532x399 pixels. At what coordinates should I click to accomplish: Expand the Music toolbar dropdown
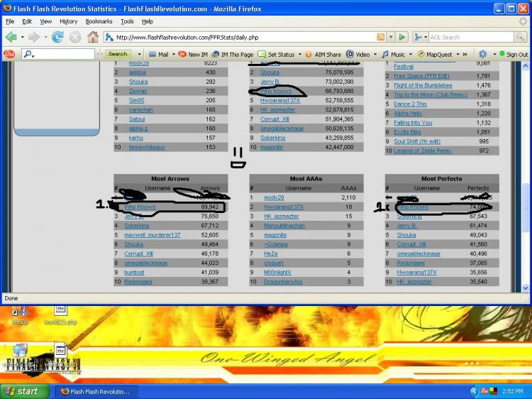tap(411, 54)
